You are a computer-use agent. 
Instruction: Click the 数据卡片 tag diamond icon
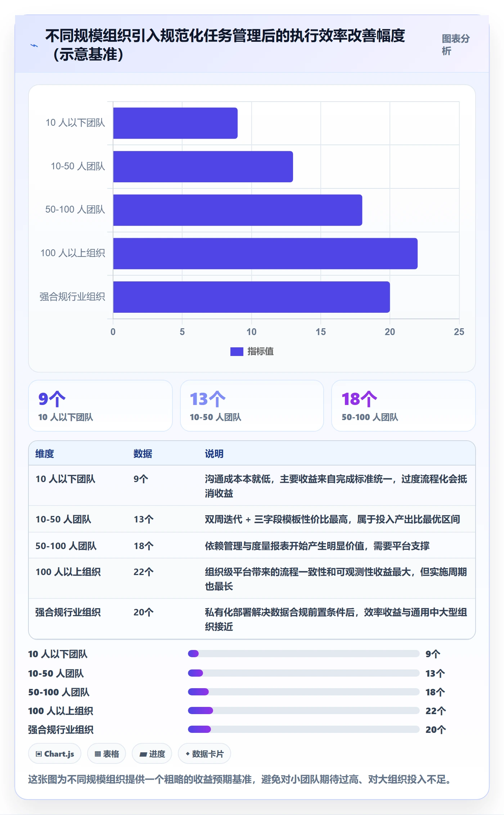click(188, 753)
